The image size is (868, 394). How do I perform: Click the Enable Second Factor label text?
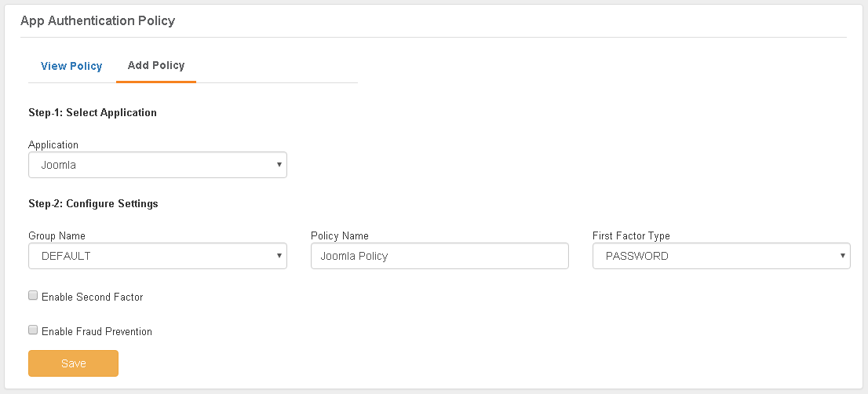(93, 297)
